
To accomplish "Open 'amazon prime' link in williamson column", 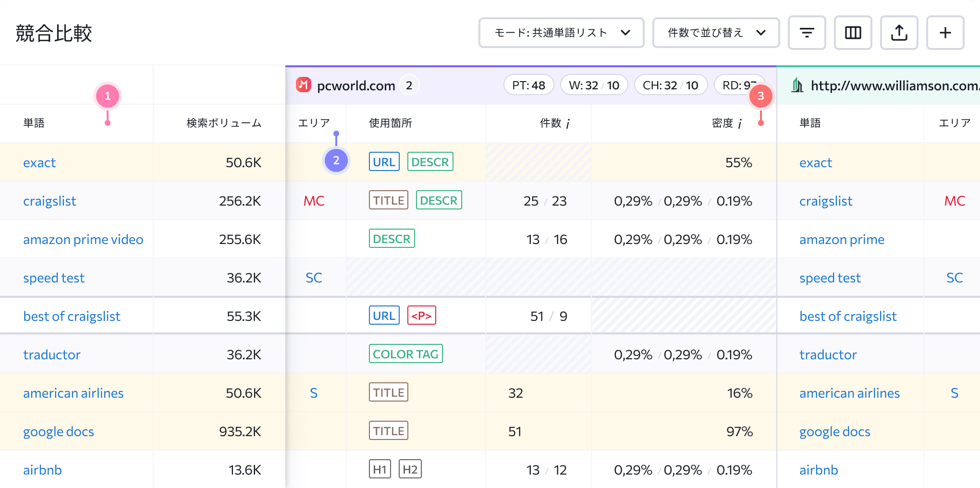I will pos(842,239).
